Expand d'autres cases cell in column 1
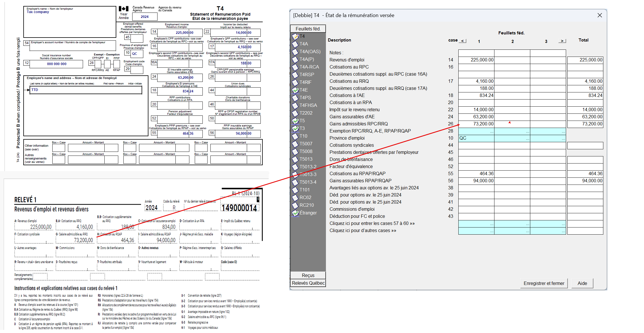Viewport: 644px width, 333px height. click(x=476, y=231)
